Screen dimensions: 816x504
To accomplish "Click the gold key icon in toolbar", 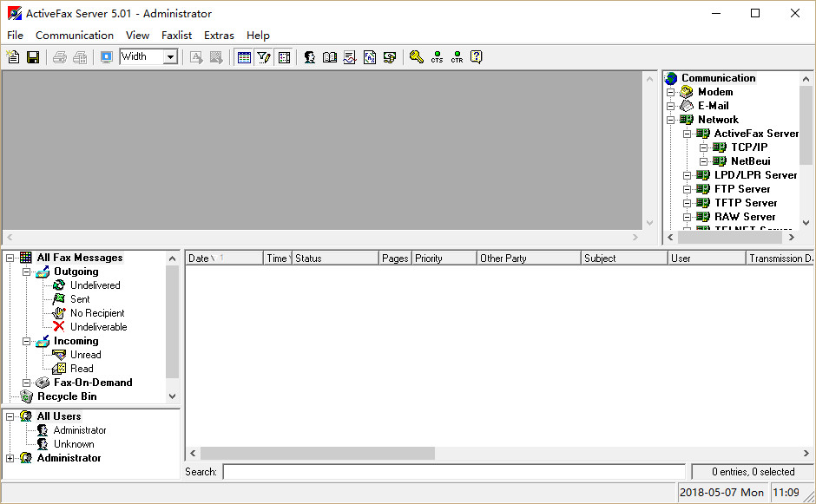I will (417, 57).
